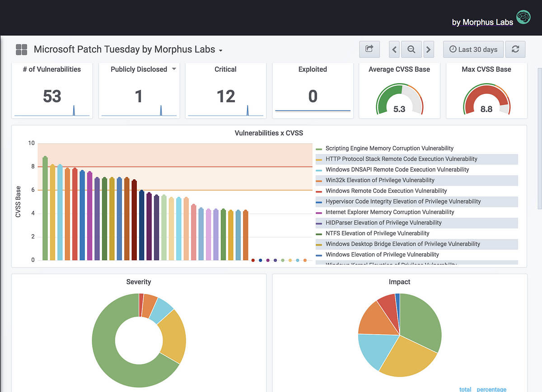Click the Critical panel title
The height and width of the screenshot is (392, 542).
225,69
